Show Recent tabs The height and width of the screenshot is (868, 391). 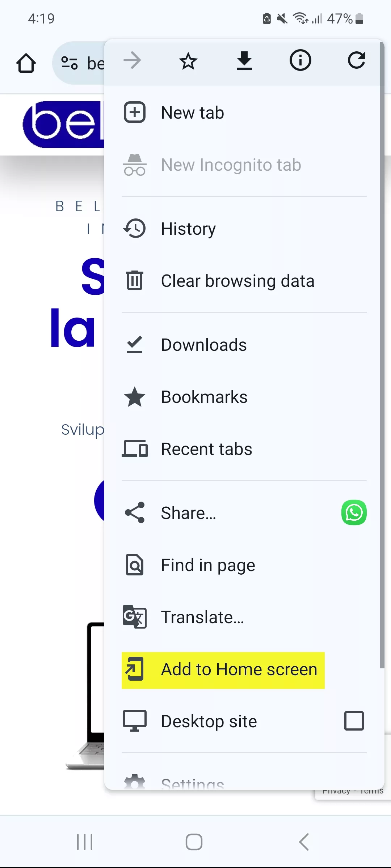pos(244,449)
